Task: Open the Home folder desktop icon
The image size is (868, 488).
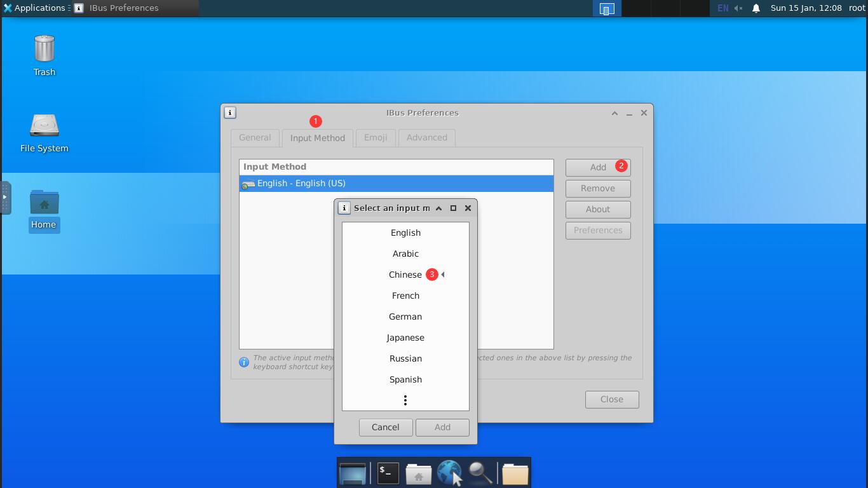Action: click(x=44, y=210)
